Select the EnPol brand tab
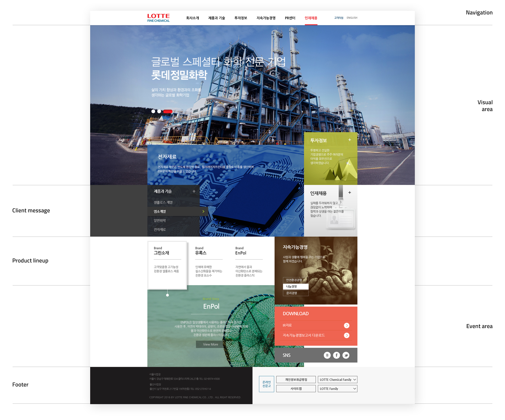This screenshot has width=505, height=420. click(x=249, y=262)
